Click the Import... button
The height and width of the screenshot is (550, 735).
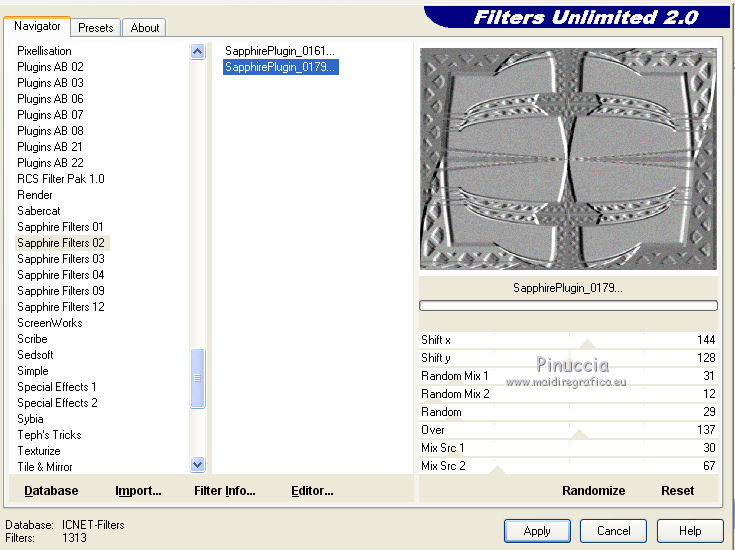(138, 490)
